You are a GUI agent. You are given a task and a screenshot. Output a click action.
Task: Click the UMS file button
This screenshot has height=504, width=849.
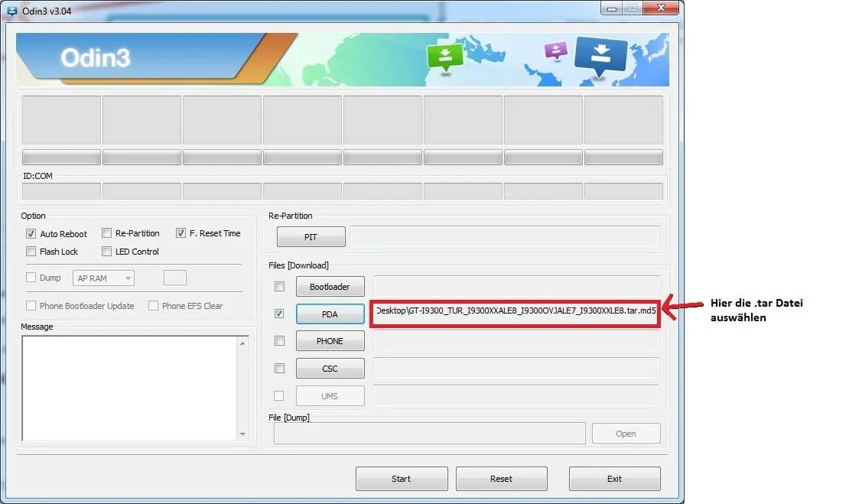[x=330, y=395]
